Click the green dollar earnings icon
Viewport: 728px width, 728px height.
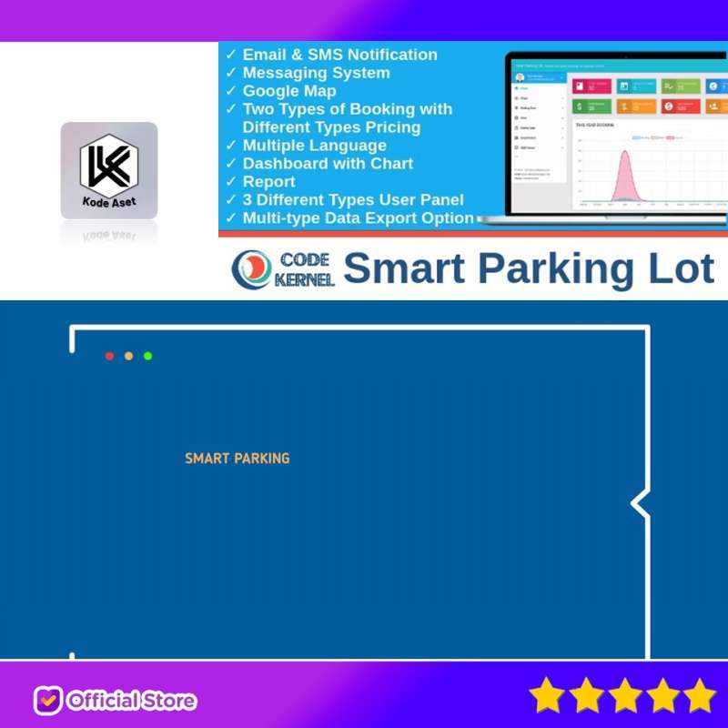tap(578, 106)
